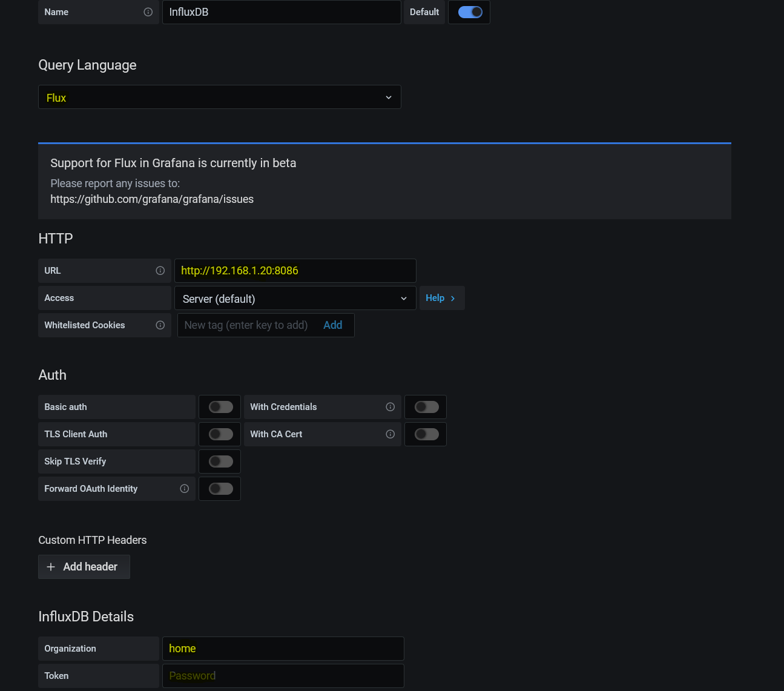Screen dimensions: 784x691
Task: Enable the Basic auth switch
Action: (x=220, y=407)
